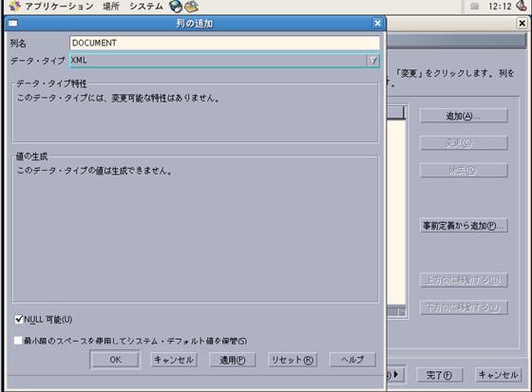Enable the minimum space system default checkbox

18,341
